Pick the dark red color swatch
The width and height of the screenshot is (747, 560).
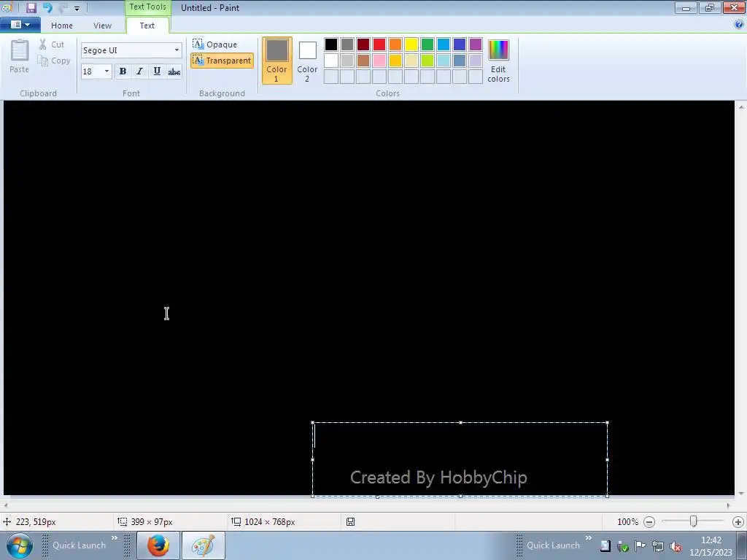(x=363, y=44)
